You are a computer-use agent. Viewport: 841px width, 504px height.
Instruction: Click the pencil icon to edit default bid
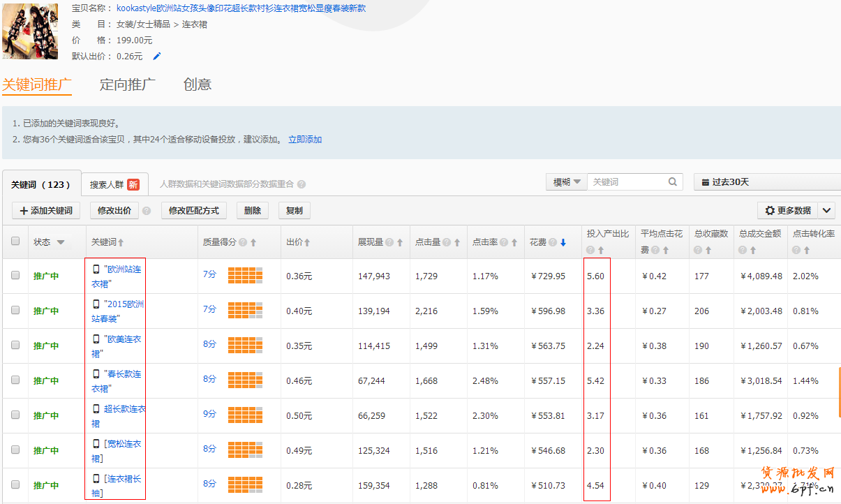[x=157, y=57]
